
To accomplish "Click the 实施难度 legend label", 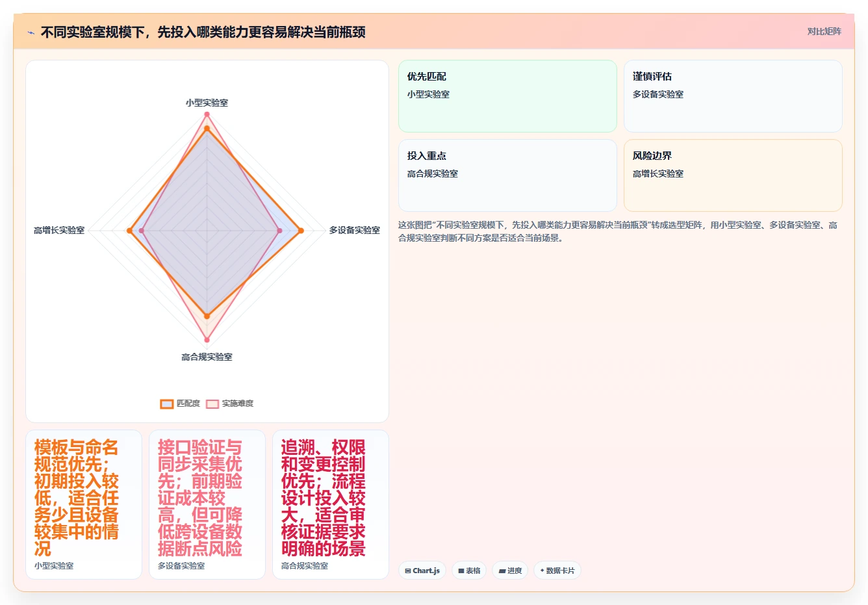I will click(238, 404).
